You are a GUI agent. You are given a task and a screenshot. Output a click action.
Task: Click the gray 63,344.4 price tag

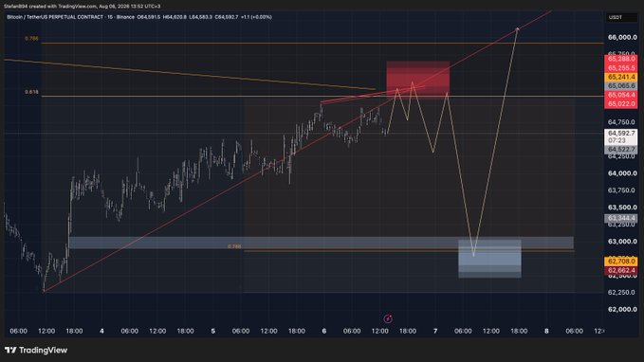tap(621, 218)
